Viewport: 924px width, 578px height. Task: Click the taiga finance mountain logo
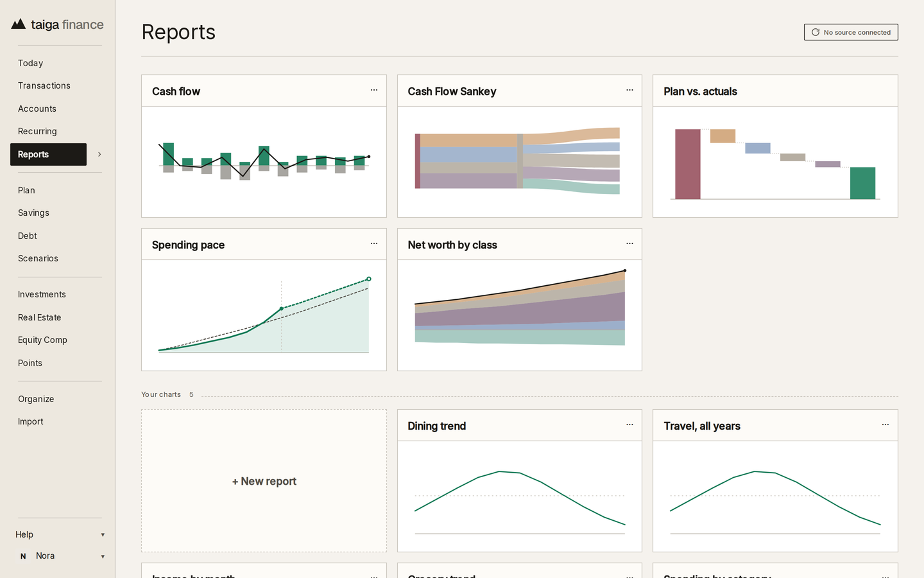[x=19, y=24]
